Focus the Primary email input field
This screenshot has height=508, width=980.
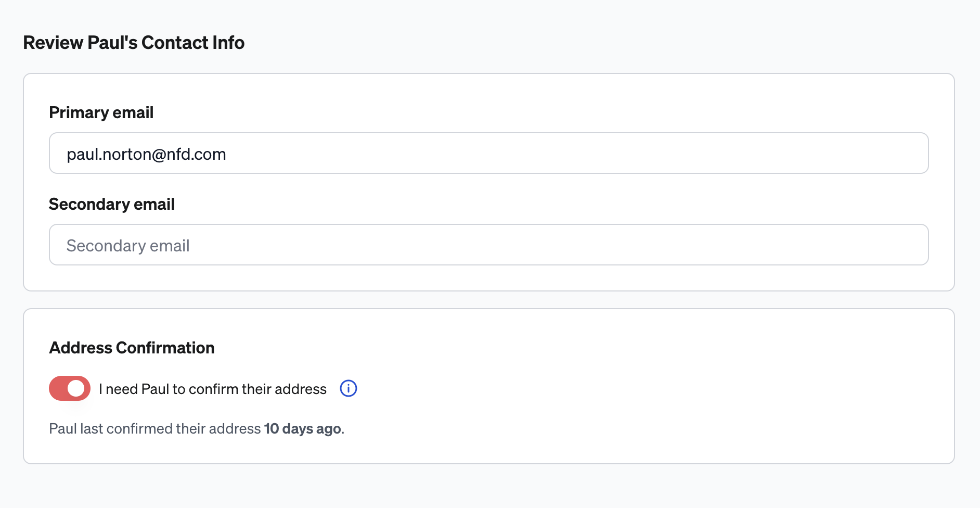tap(489, 153)
